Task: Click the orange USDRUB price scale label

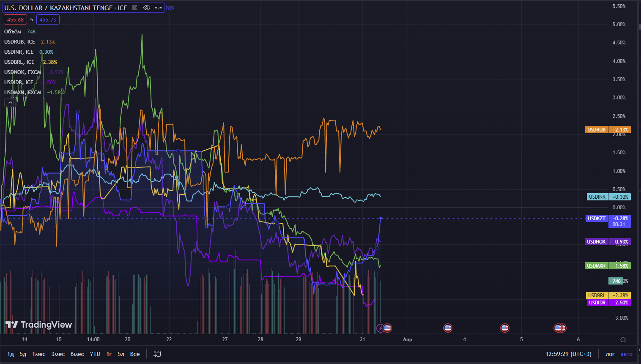Action: [x=608, y=130]
